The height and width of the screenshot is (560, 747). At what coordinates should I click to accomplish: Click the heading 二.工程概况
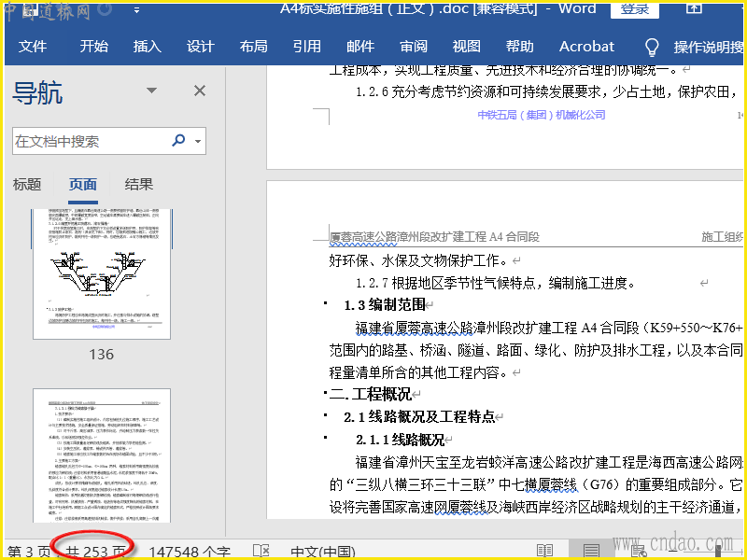370,394
